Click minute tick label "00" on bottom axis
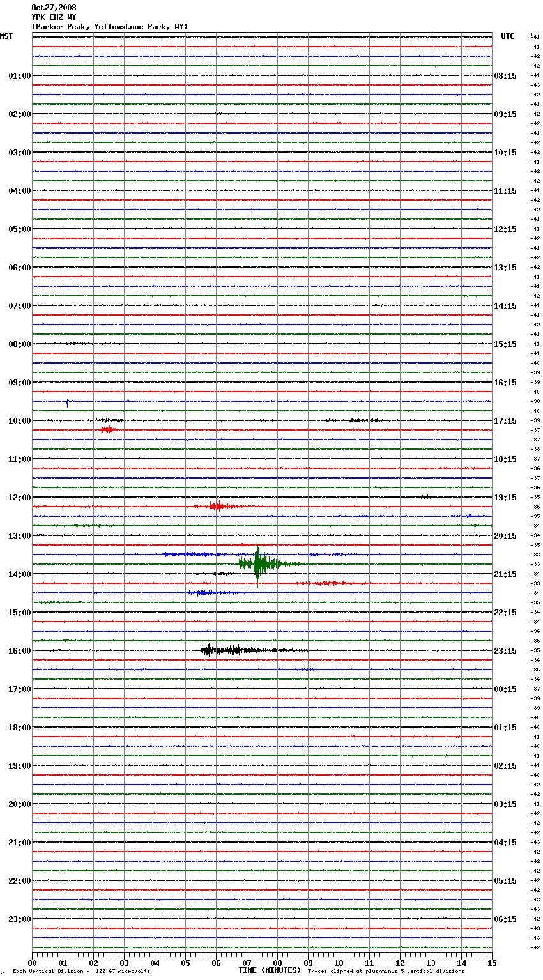The width and height of the screenshot is (543, 980). (x=32, y=963)
